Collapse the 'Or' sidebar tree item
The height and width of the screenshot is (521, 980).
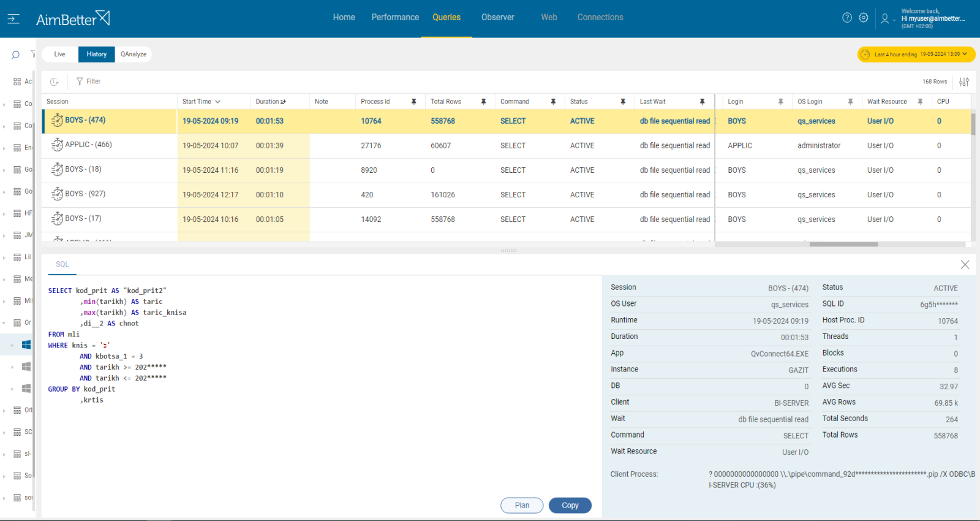point(4,323)
